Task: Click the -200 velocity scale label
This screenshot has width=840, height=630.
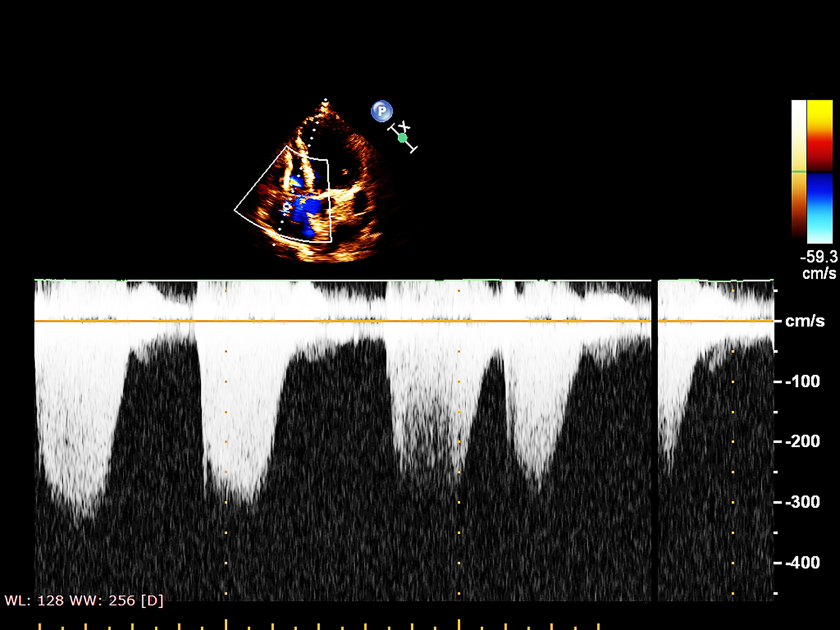Action: tap(802, 441)
